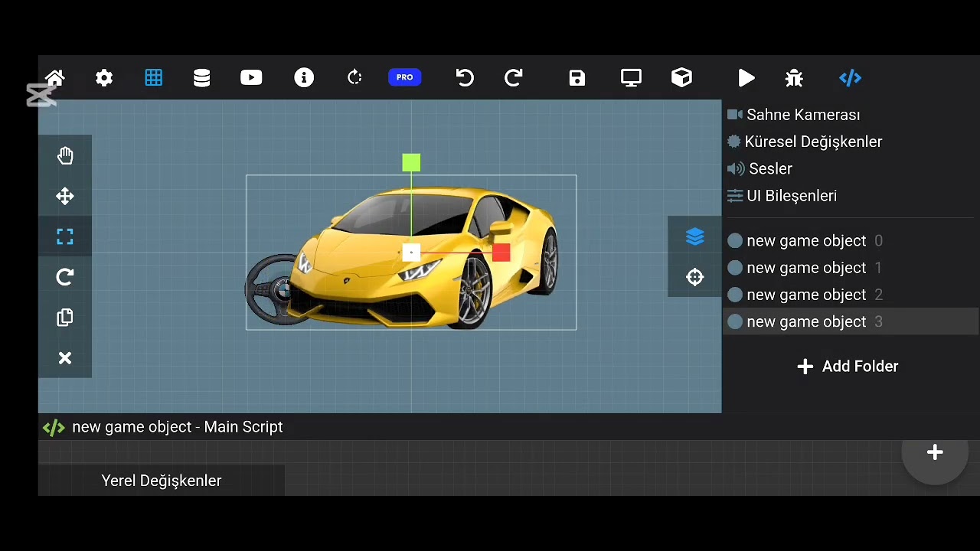The width and height of the screenshot is (980, 551).
Task: Open the monitor screen settings icon
Action: (x=631, y=77)
